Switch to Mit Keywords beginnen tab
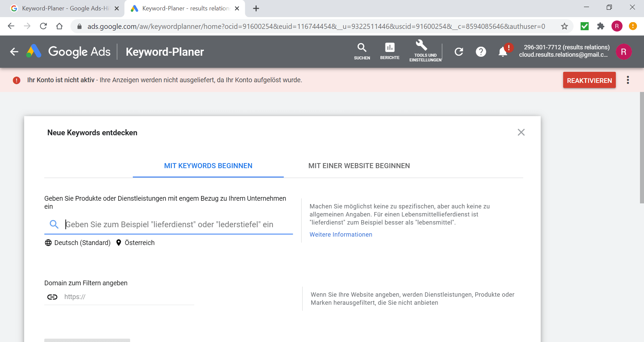This screenshot has height=342, width=644. pos(208,166)
